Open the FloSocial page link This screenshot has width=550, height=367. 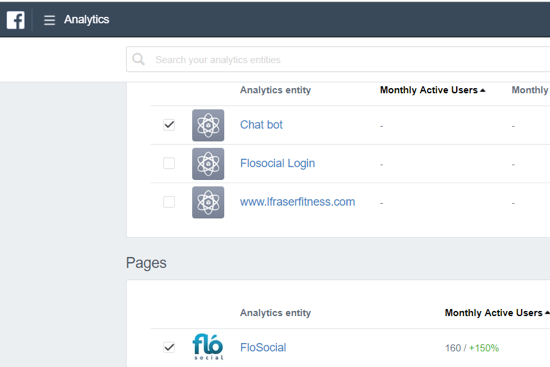point(263,347)
